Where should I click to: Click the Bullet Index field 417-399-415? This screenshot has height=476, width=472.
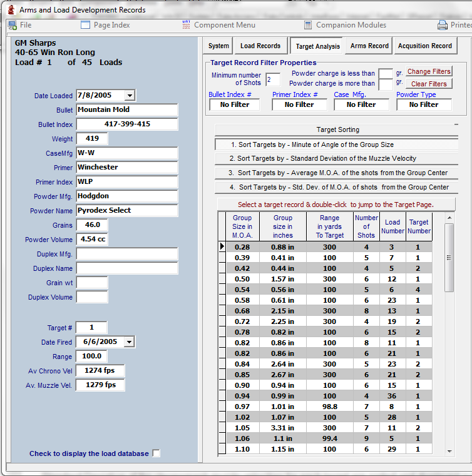(127, 124)
